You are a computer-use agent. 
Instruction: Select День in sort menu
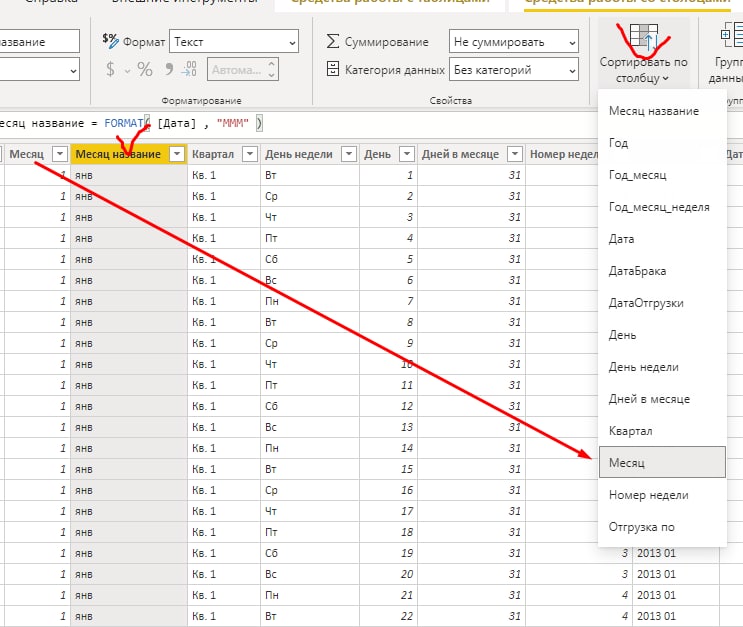662,335
